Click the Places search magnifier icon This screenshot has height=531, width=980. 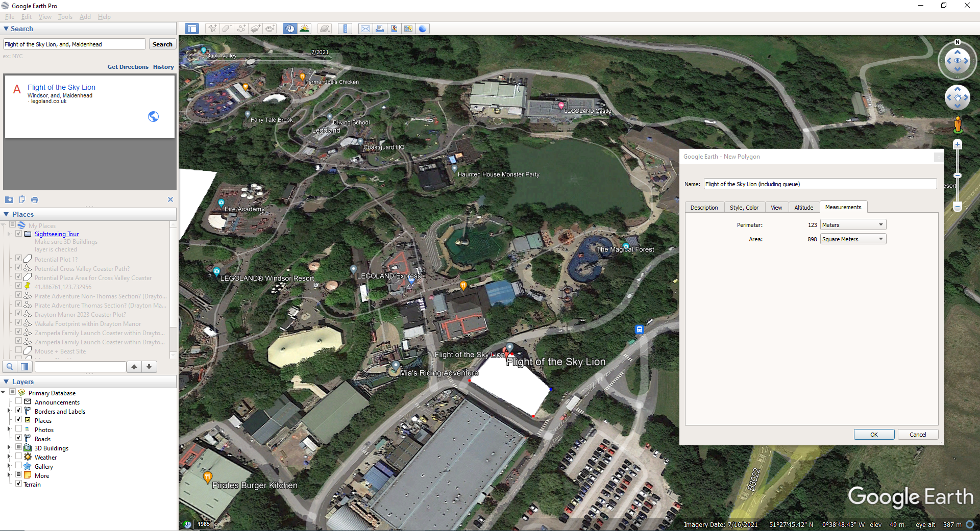(10, 367)
